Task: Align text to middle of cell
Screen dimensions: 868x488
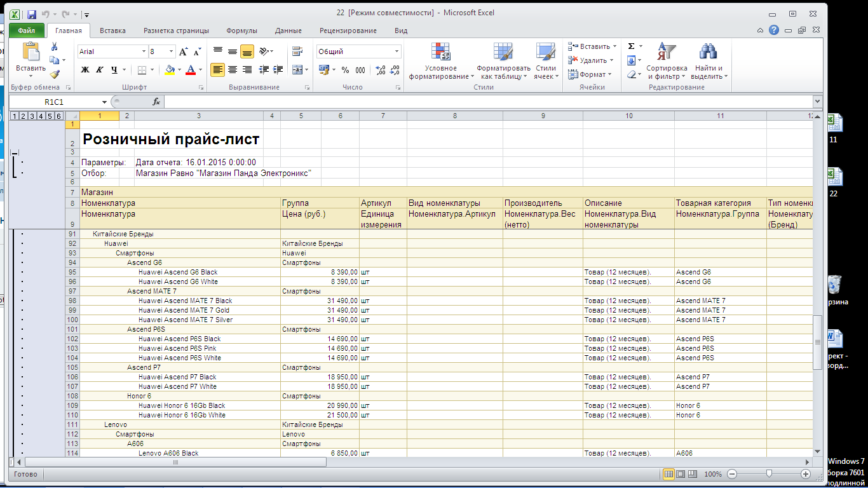Action: click(x=233, y=51)
